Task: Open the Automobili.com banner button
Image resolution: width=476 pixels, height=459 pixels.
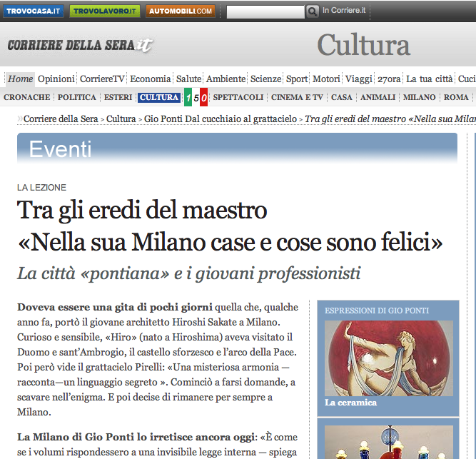Action: click(181, 11)
